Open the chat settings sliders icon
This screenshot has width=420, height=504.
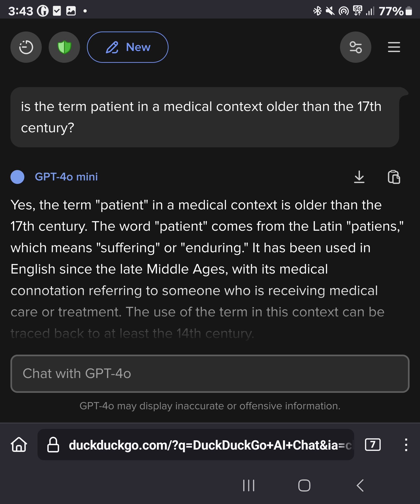point(355,47)
